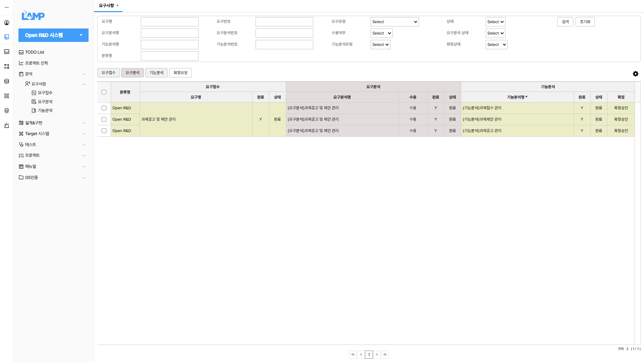644x362 pixels.
Task: Click GS인증 folder icon
Action: [21, 177]
